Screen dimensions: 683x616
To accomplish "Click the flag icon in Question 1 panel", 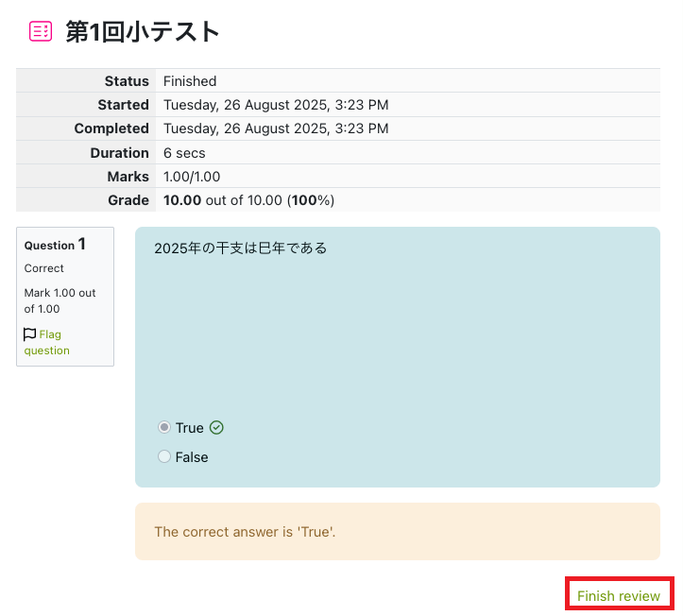I will (x=30, y=334).
